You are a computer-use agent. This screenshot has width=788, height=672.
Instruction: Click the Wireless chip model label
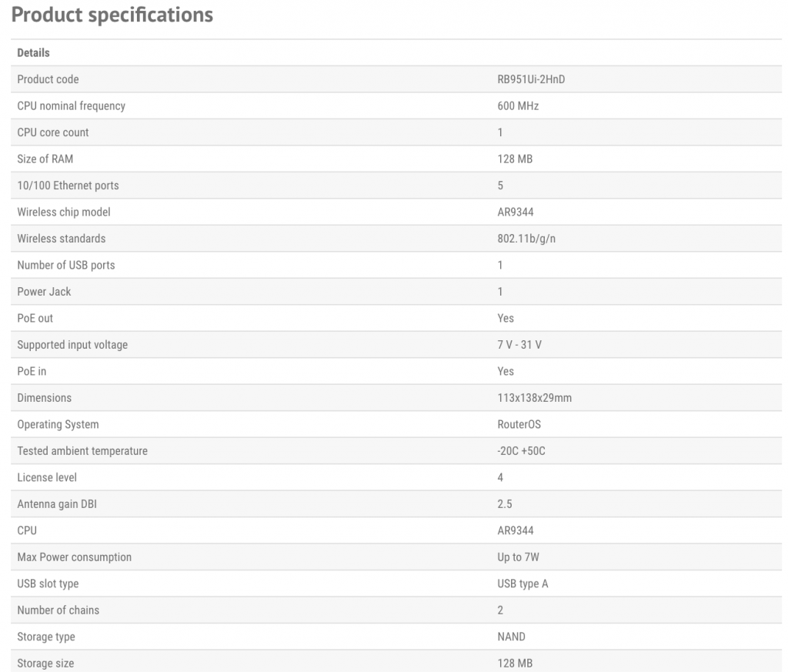point(58,212)
